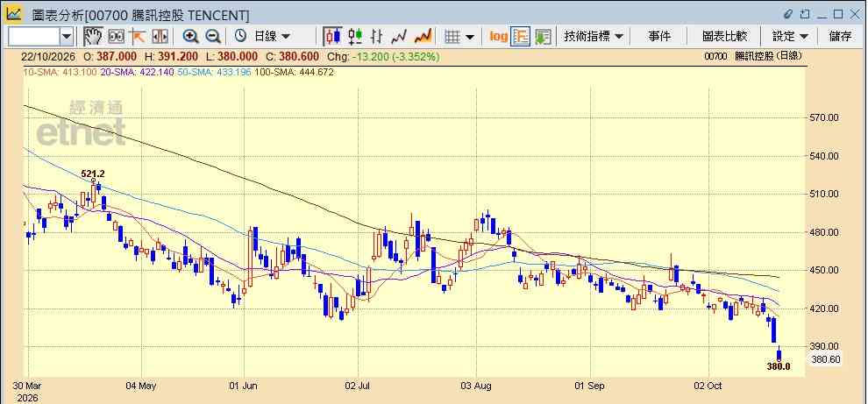The width and height of the screenshot is (868, 404).
Task: Click the 510.00 price axis label
Action: 825,195
